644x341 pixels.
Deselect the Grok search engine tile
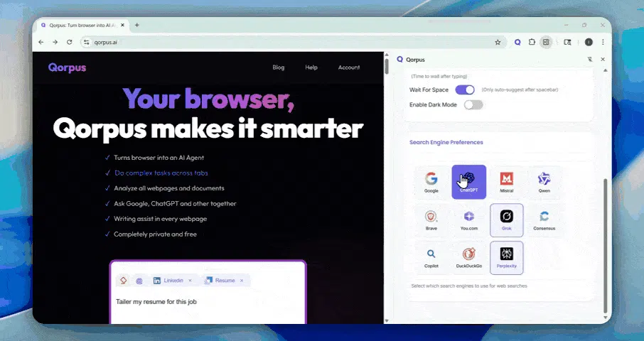coord(506,220)
